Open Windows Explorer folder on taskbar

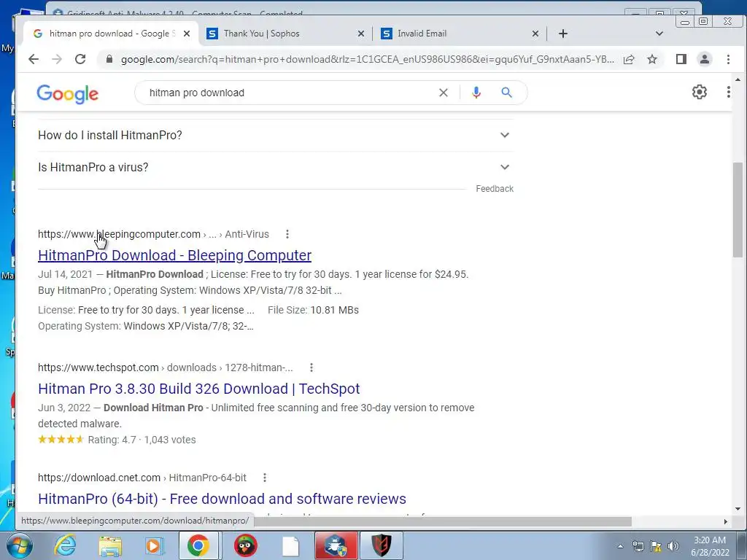pyautogui.click(x=110, y=545)
